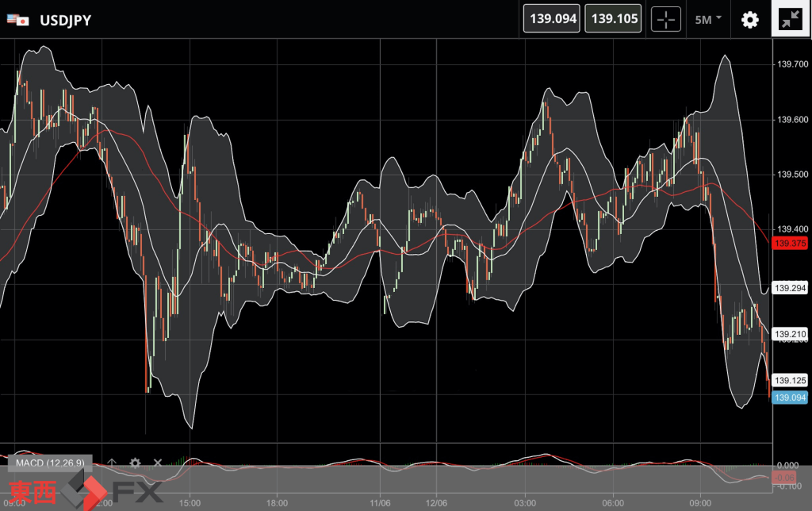Click the 12/06 date axis label
The height and width of the screenshot is (511, 812).
point(437,503)
